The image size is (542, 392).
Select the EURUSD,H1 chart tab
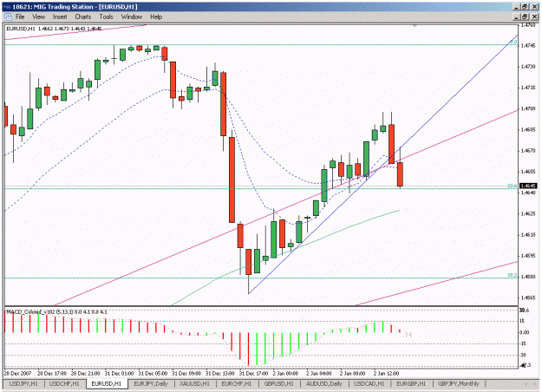click(x=107, y=383)
